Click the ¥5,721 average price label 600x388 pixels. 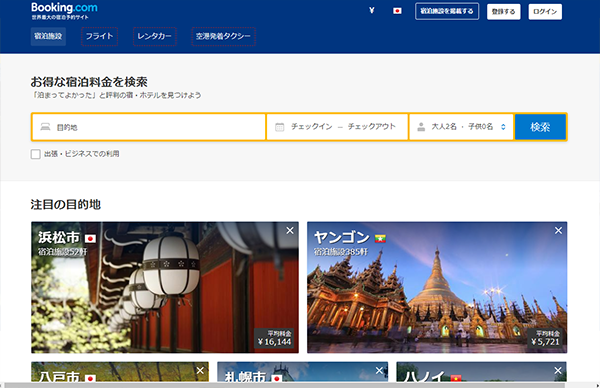(x=545, y=342)
